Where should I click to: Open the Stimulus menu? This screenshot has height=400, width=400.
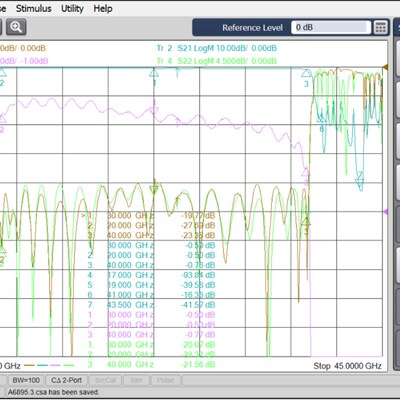34,8
